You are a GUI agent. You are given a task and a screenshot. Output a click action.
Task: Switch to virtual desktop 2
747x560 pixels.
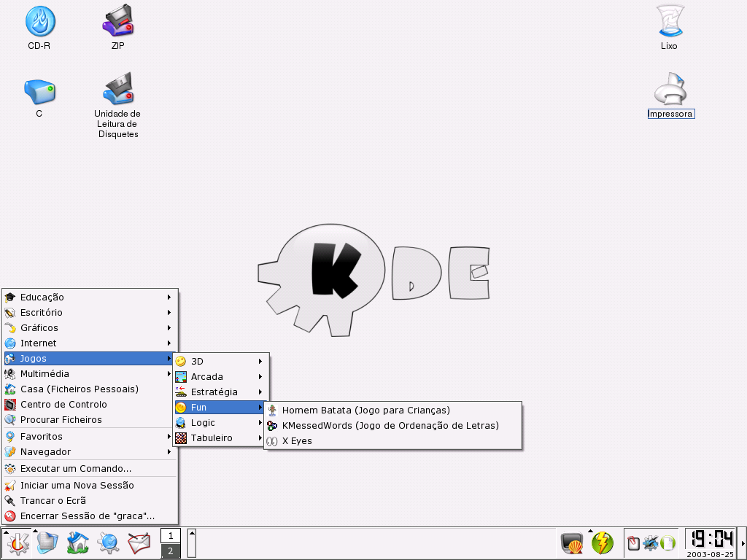[x=171, y=551]
